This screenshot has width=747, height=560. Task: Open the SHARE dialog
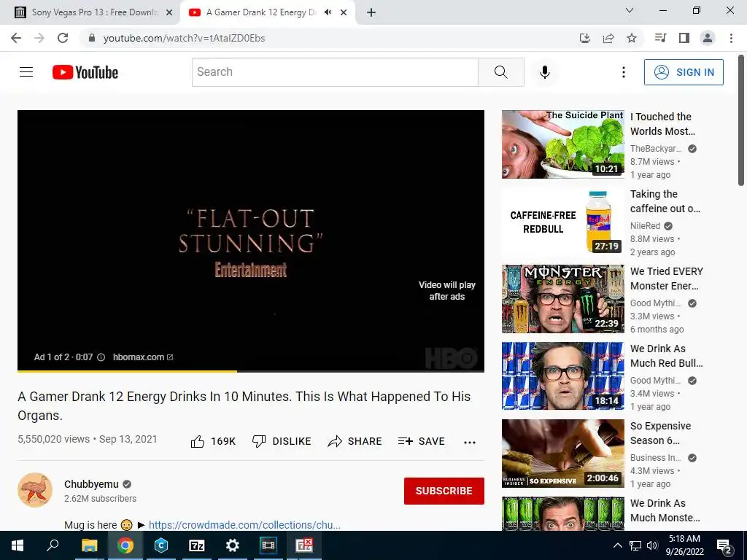click(x=355, y=441)
